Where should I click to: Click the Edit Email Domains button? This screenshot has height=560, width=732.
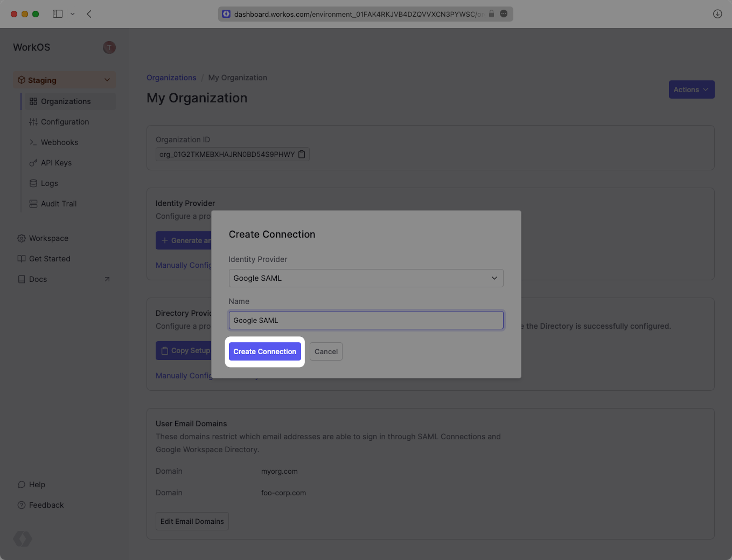point(192,521)
